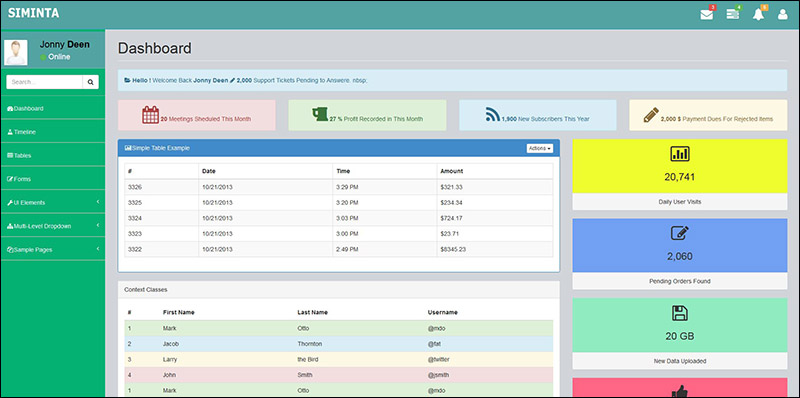Click the 20,741 visits value

pos(680,177)
